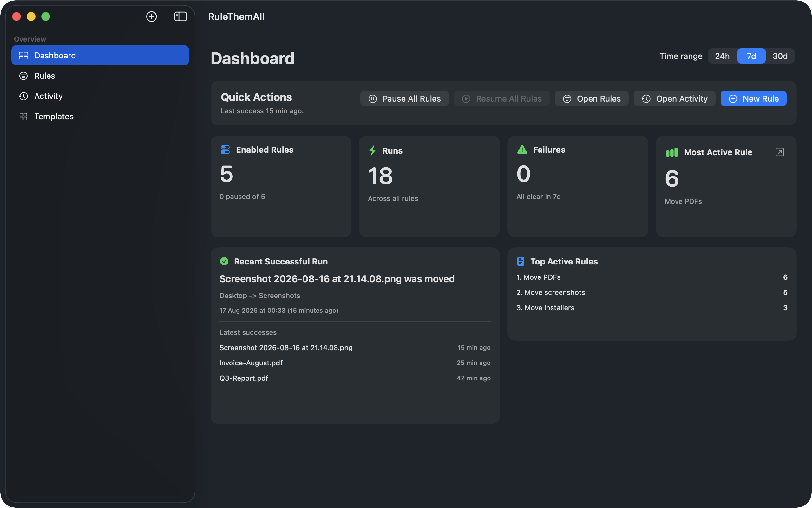Click the Enabled Rules count '5'
Image resolution: width=812 pixels, height=508 pixels.
[226, 174]
